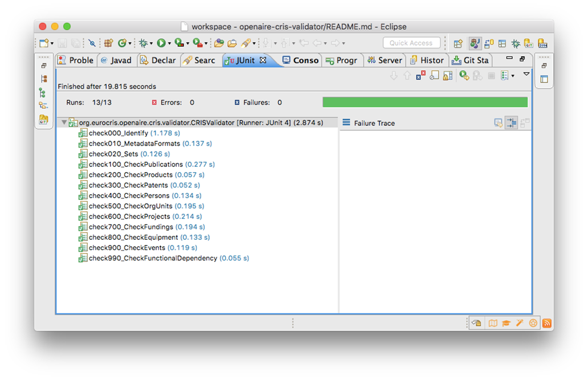Screen dimensions: 588x380
Task: Click the JUnit progress bar
Action: click(425, 102)
